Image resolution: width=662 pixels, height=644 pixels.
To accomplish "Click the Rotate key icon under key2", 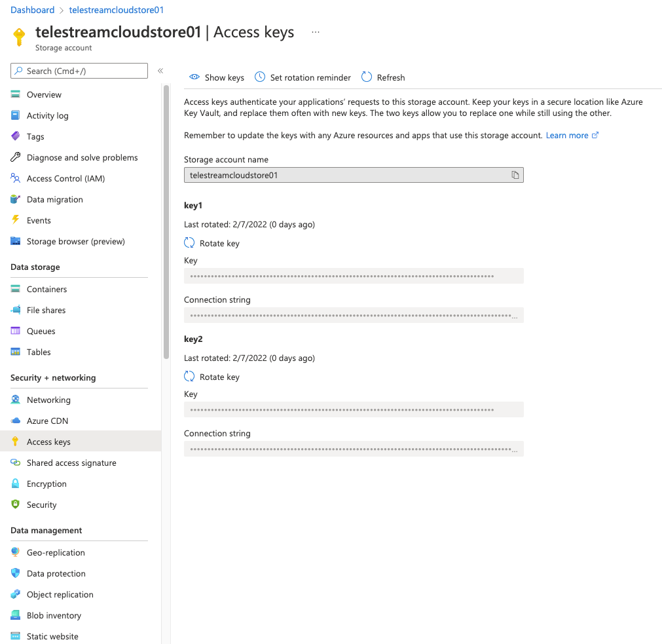I will (189, 376).
